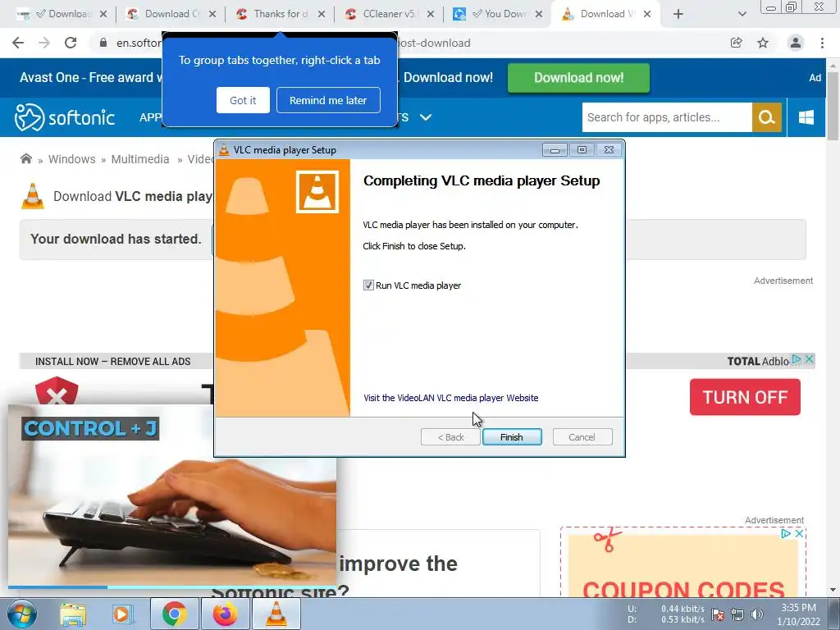The height and width of the screenshot is (630, 840).
Task: Click VLC installer icon in taskbar
Action: pyautogui.click(x=276, y=614)
